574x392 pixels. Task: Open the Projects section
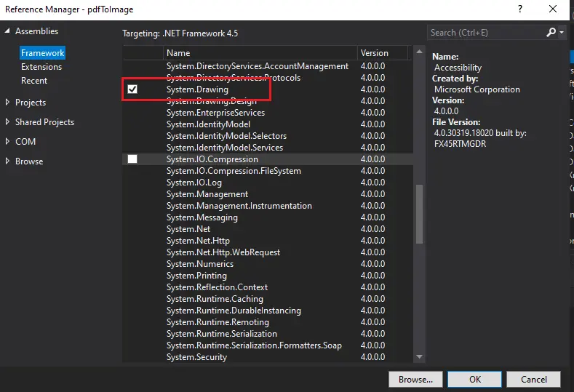31,102
